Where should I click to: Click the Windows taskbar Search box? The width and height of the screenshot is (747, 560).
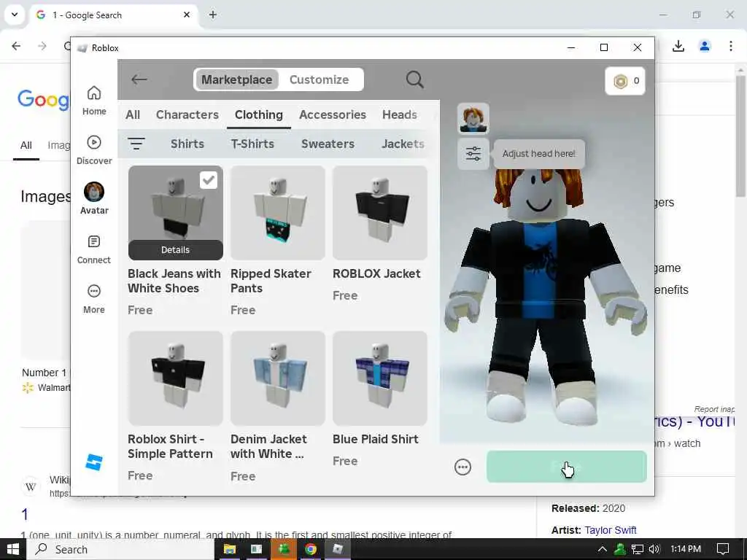122,549
